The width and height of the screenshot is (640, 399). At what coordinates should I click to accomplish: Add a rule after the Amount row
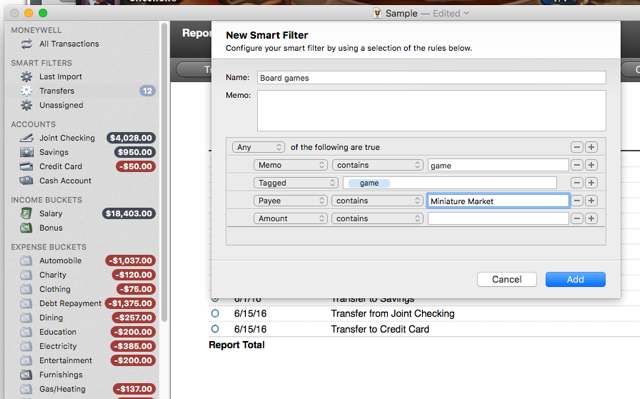(591, 219)
